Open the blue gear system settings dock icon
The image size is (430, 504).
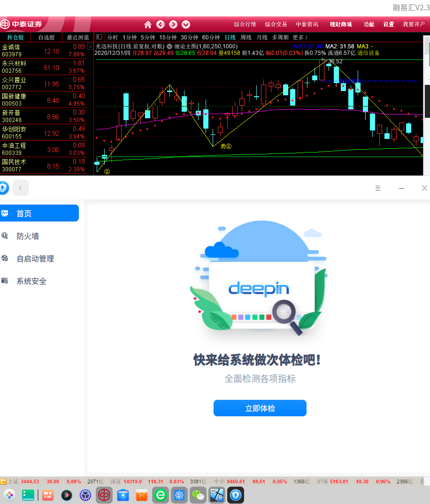179,496
